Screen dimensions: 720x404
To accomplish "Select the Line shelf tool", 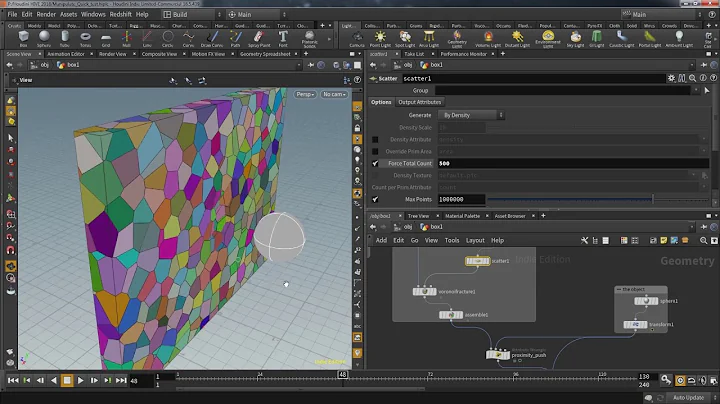I will [x=147, y=38].
